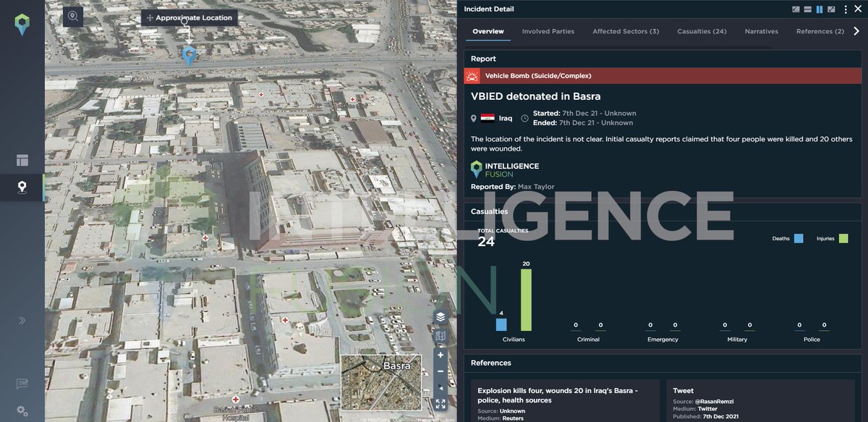The height and width of the screenshot is (422, 868).
Task: Click the Ended 7th Dec 21 date text
Action: pos(583,123)
